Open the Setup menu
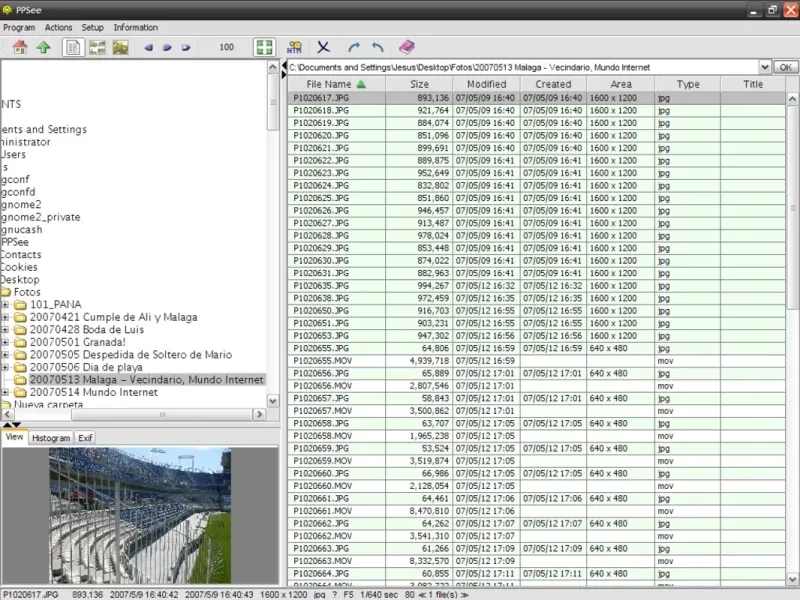Image resolution: width=800 pixels, height=600 pixels. [x=92, y=28]
